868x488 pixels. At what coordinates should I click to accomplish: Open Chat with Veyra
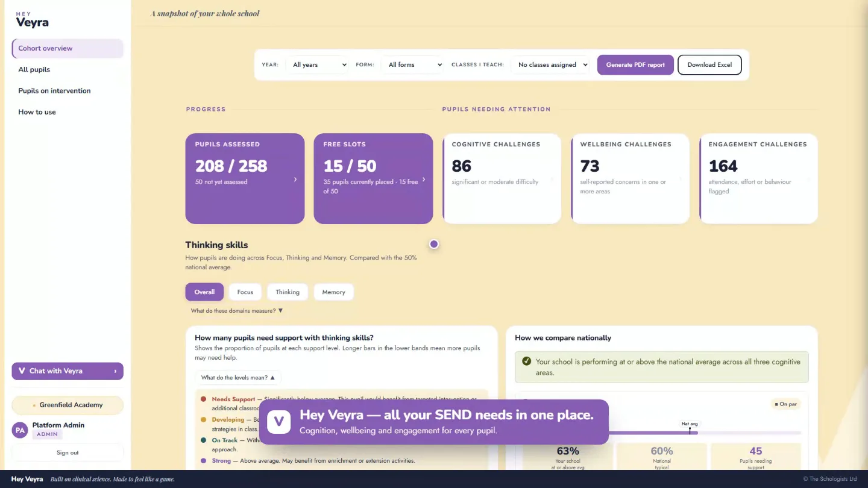[x=68, y=371]
